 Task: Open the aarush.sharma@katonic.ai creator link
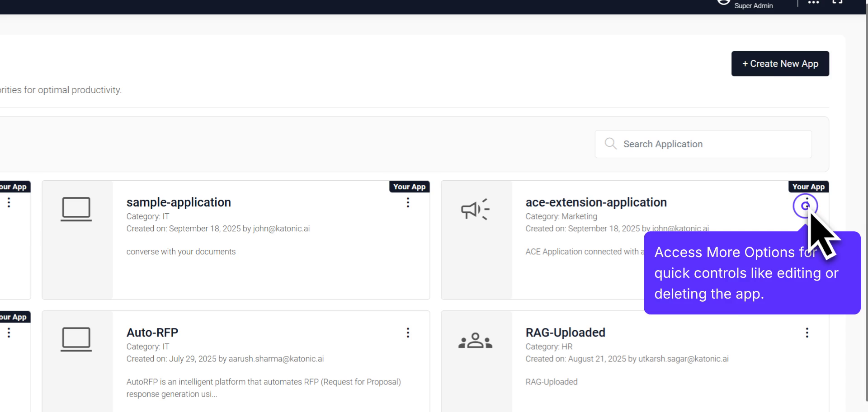coord(276,359)
